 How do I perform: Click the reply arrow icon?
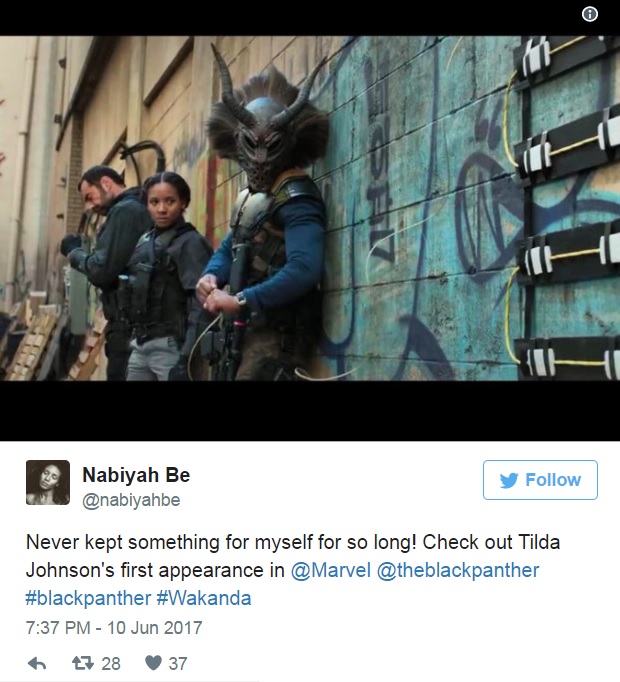click(37, 663)
